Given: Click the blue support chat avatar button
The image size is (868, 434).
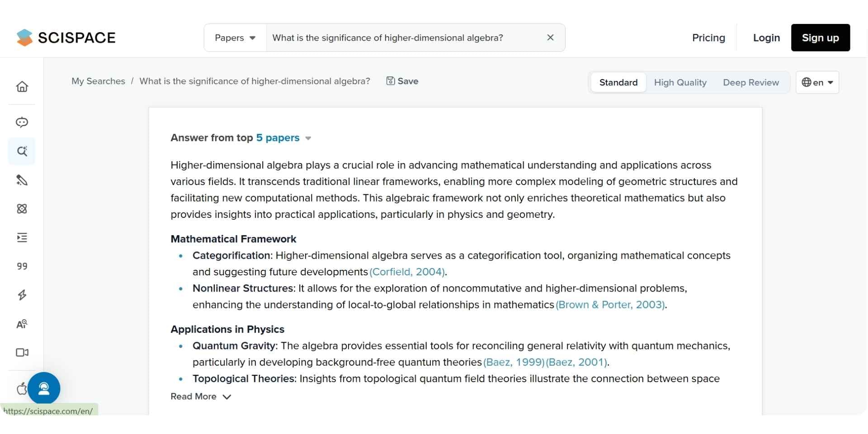Looking at the screenshot, I should pos(44,388).
